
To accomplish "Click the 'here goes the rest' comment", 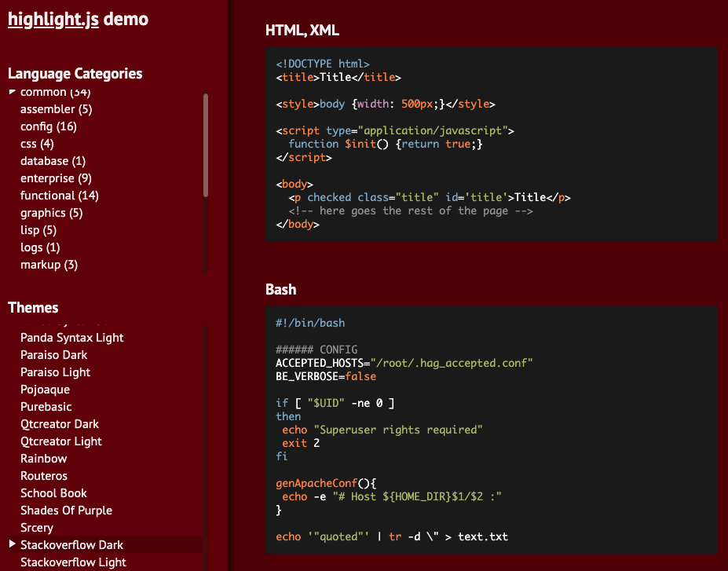I will 411,210.
